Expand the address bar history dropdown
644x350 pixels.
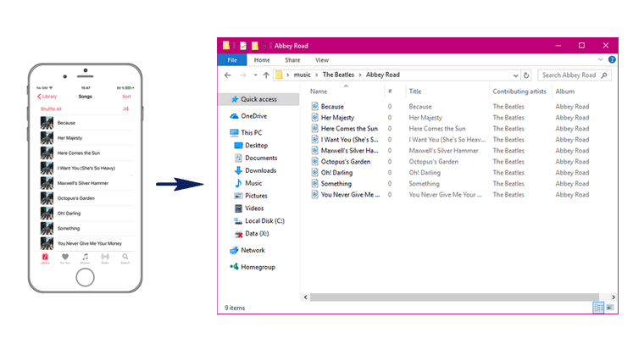coord(515,75)
